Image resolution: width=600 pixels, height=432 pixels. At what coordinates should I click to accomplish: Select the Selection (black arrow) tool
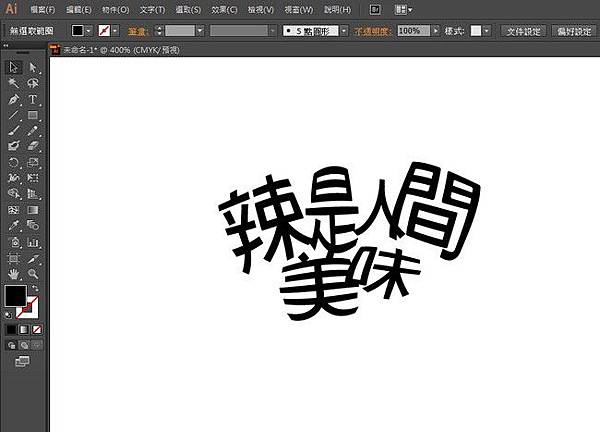click(13, 67)
